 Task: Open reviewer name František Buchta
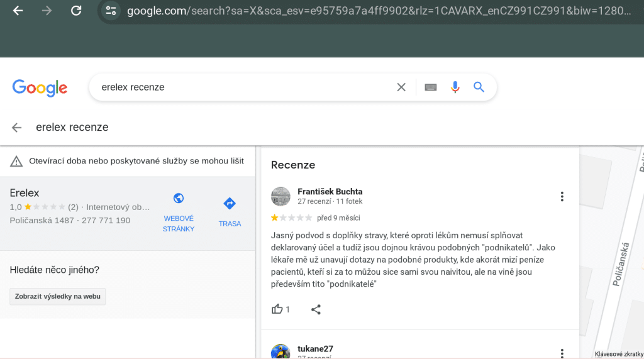pos(330,191)
